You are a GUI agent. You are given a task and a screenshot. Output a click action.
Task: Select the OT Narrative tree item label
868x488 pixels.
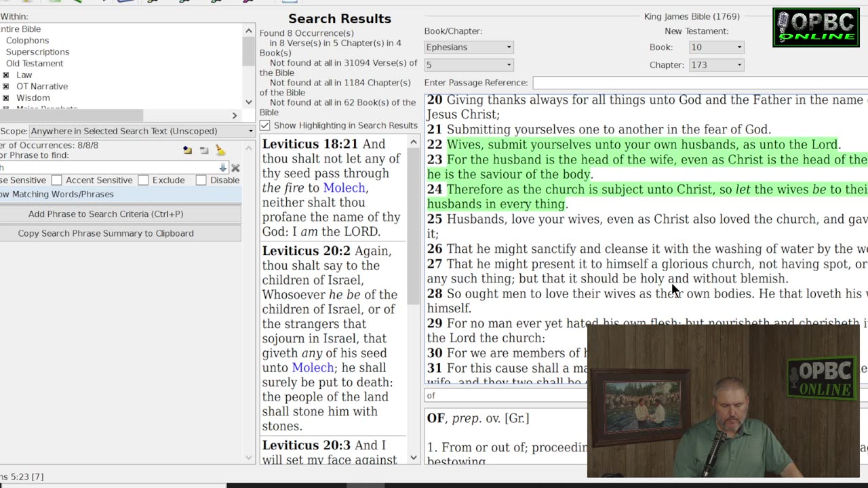click(42, 87)
